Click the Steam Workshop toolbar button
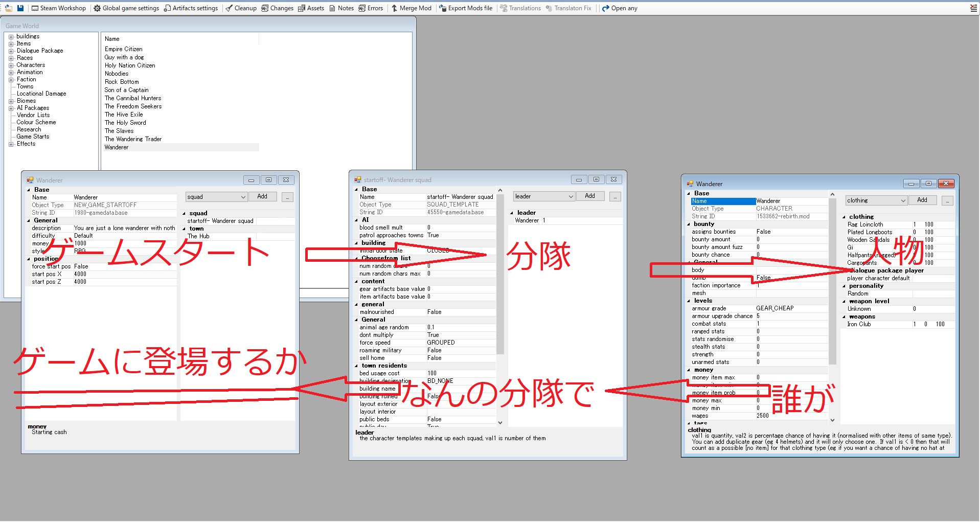Screen dimensions: 980x522 tap(59, 8)
